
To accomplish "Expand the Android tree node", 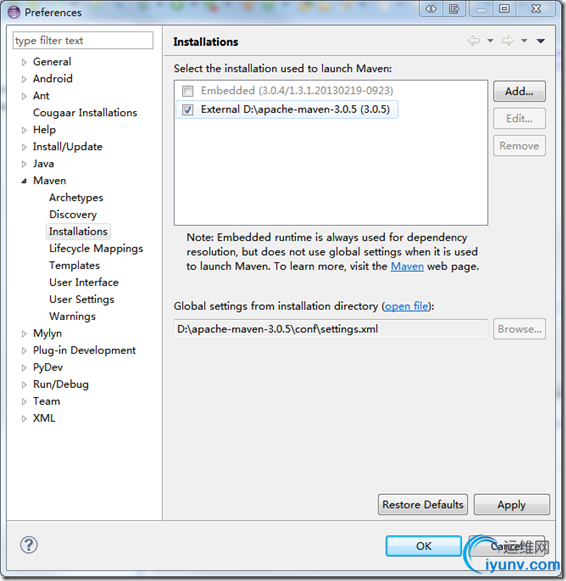I will pyautogui.click(x=24, y=79).
